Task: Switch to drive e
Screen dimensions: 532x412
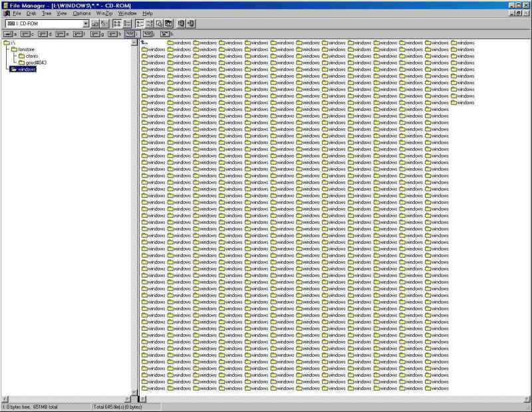Action: click(62, 35)
